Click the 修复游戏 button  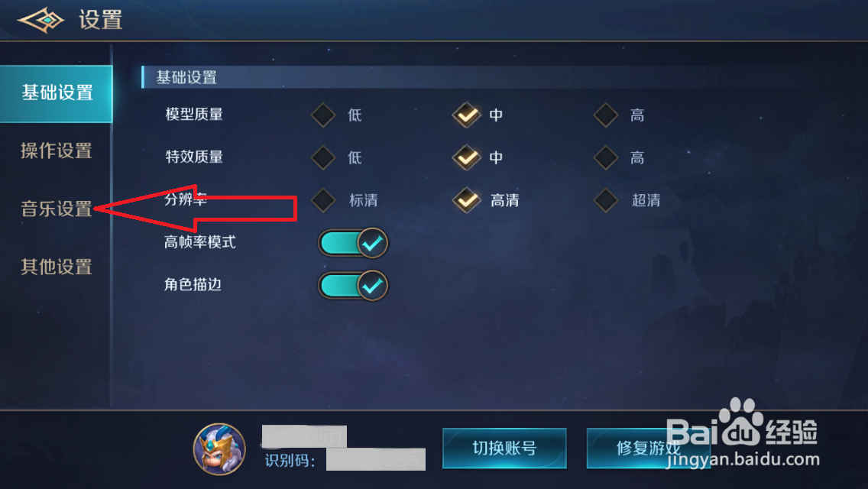tap(648, 448)
